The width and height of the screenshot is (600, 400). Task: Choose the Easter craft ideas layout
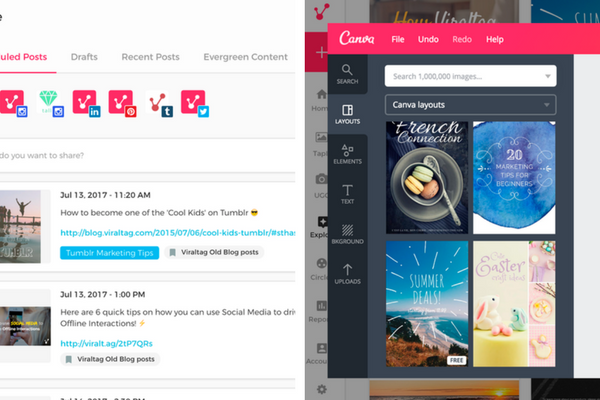tap(514, 304)
